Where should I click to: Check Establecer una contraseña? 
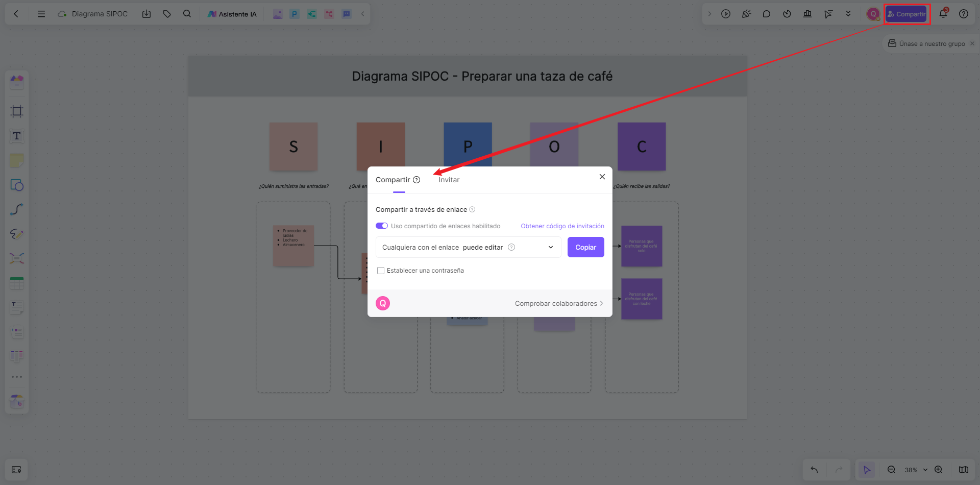[381, 271]
